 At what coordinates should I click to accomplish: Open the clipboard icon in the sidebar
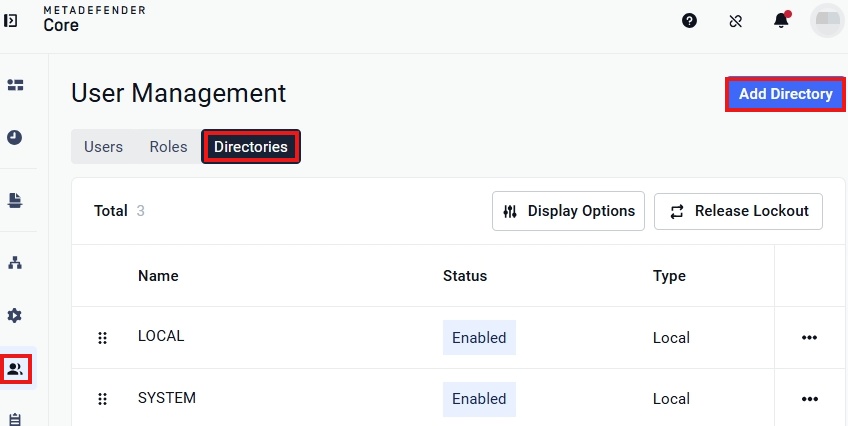point(15,419)
